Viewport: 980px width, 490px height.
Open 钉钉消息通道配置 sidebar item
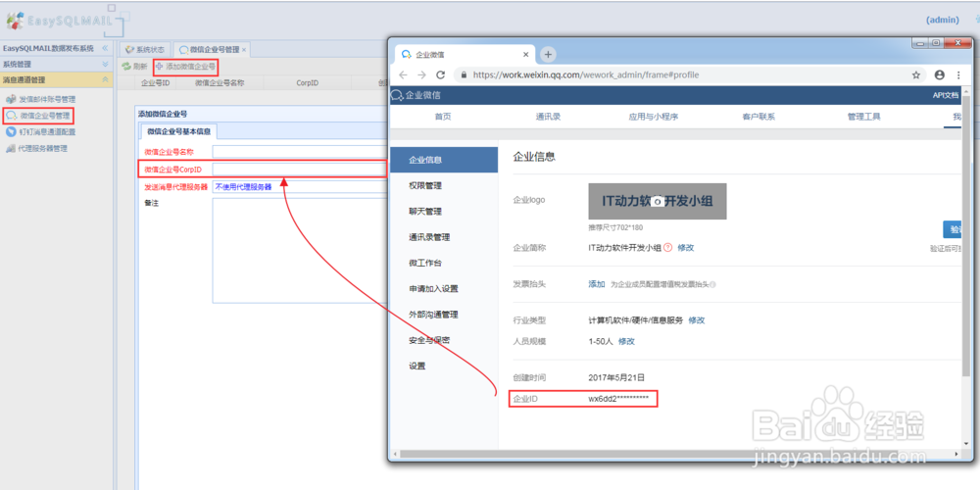(x=47, y=132)
